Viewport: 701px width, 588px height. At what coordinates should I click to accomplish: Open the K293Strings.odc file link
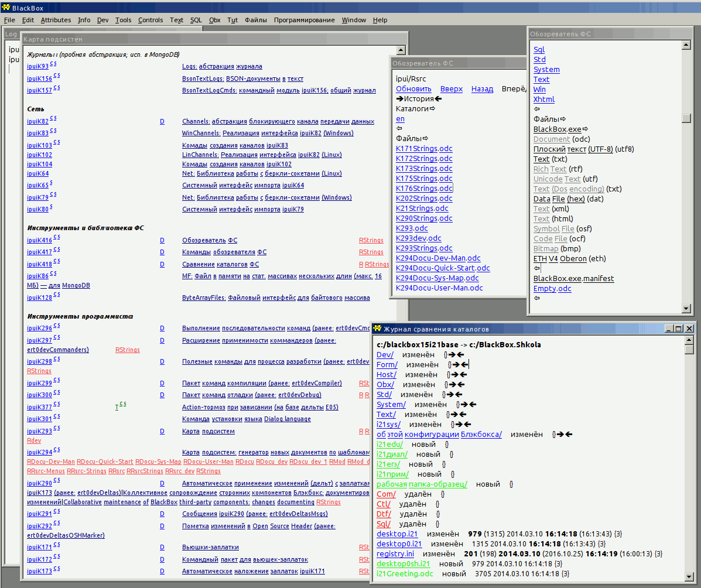pos(416,248)
